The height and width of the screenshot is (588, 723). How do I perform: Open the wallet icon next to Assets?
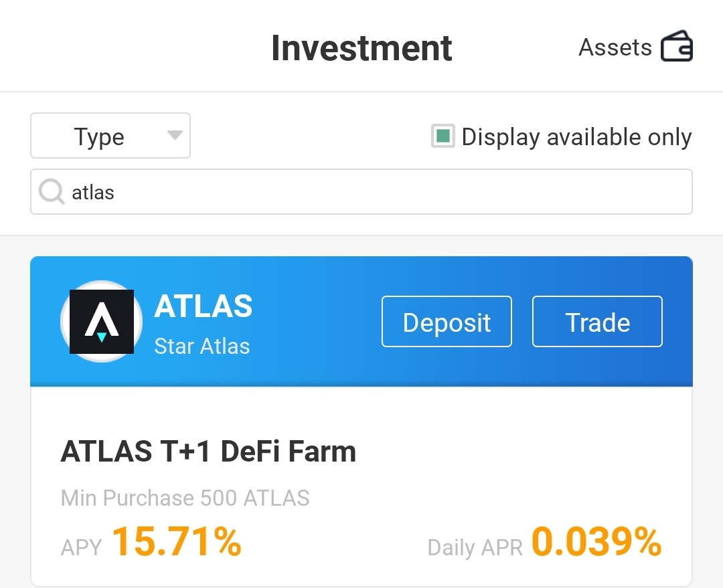coord(676,46)
